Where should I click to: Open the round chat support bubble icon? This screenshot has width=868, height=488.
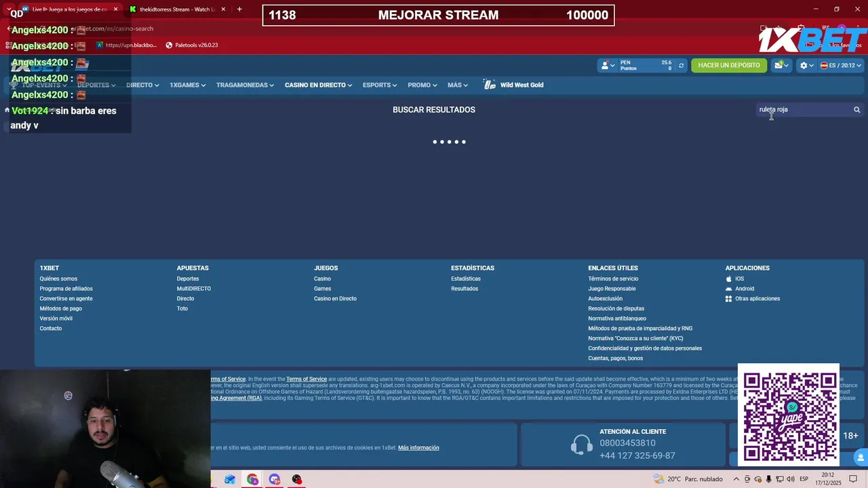pyautogui.click(x=861, y=457)
